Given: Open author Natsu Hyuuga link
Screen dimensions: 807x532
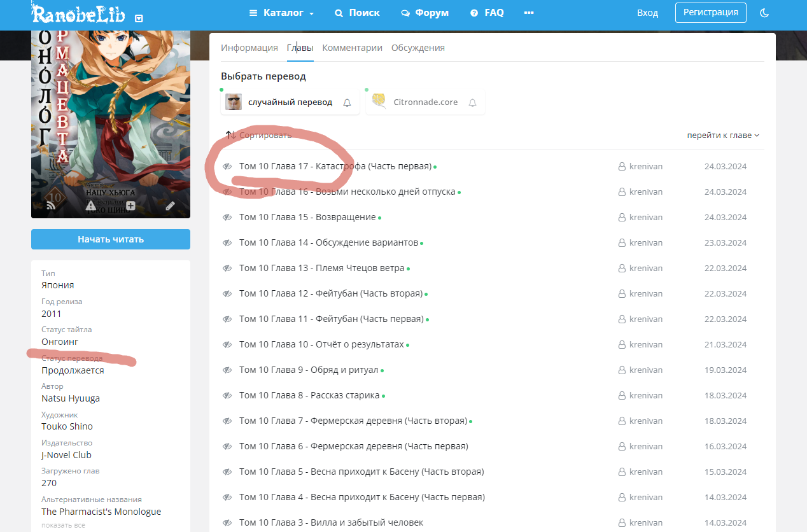Looking at the screenshot, I should pos(71,398).
